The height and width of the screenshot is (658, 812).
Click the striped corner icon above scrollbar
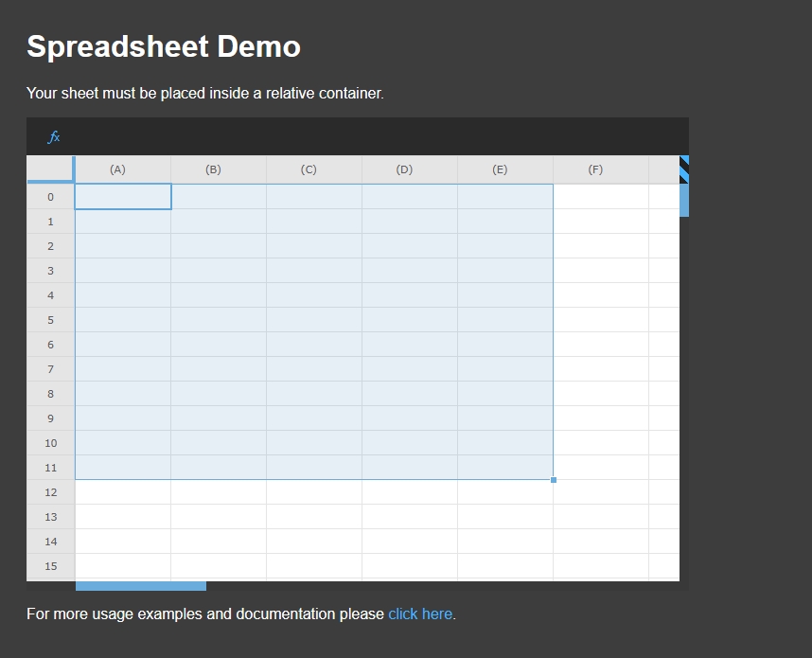click(684, 169)
